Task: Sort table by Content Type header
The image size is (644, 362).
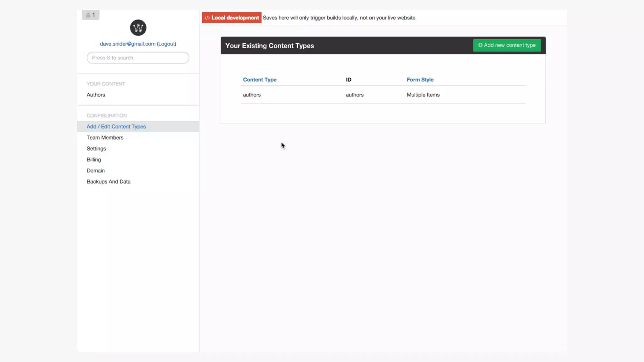Action: coord(259,80)
